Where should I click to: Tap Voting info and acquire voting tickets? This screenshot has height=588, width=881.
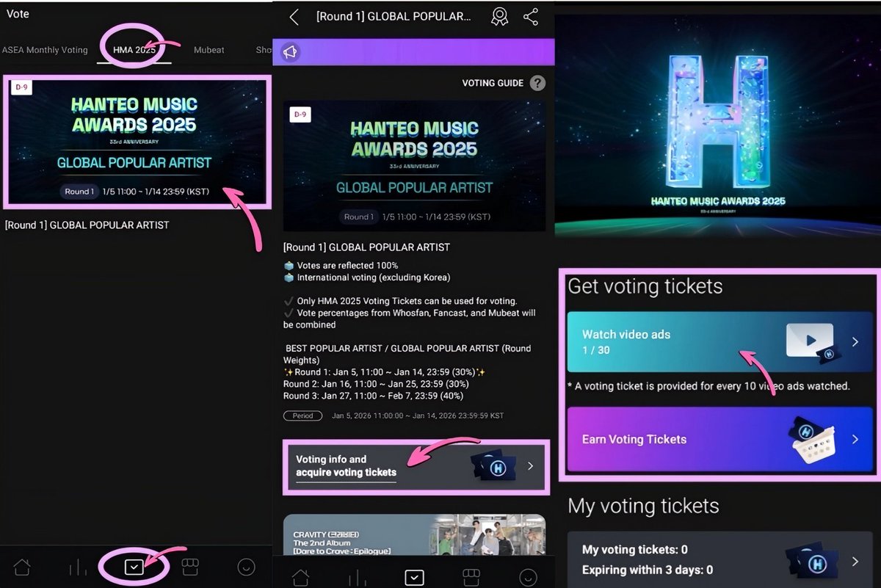[415, 468]
